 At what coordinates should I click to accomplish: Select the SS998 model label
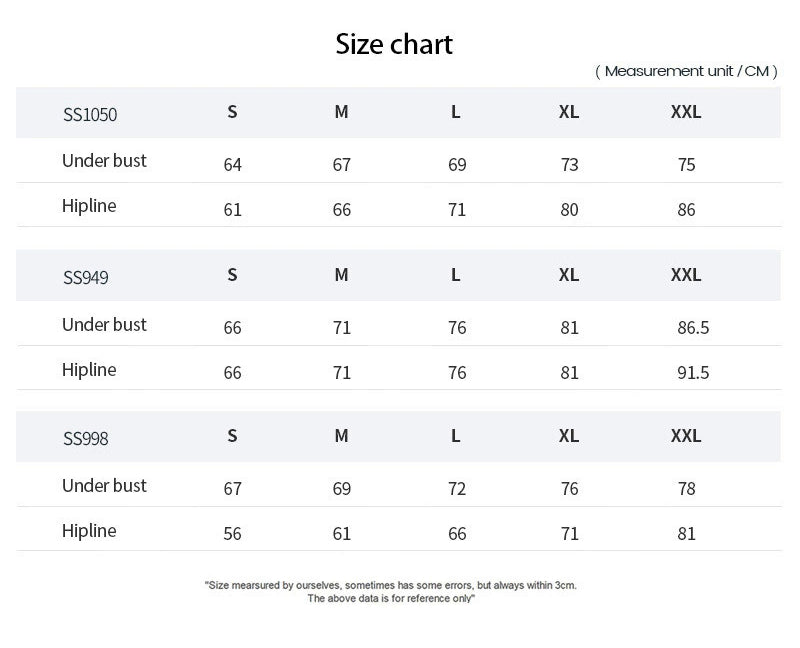(86, 438)
